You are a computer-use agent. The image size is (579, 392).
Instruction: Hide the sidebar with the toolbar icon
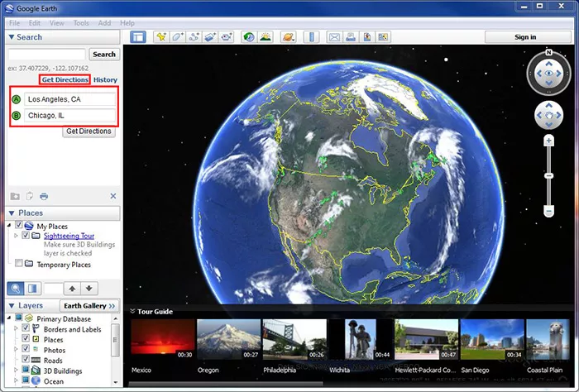pyautogui.click(x=138, y=37)
